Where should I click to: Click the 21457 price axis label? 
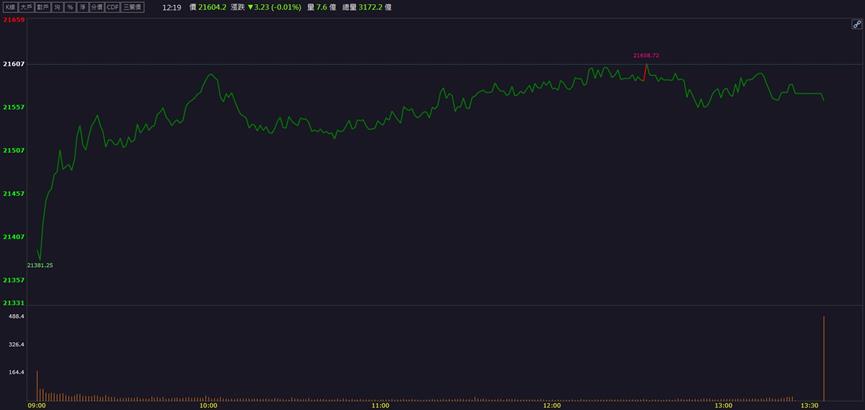click(x=12, y=194)
